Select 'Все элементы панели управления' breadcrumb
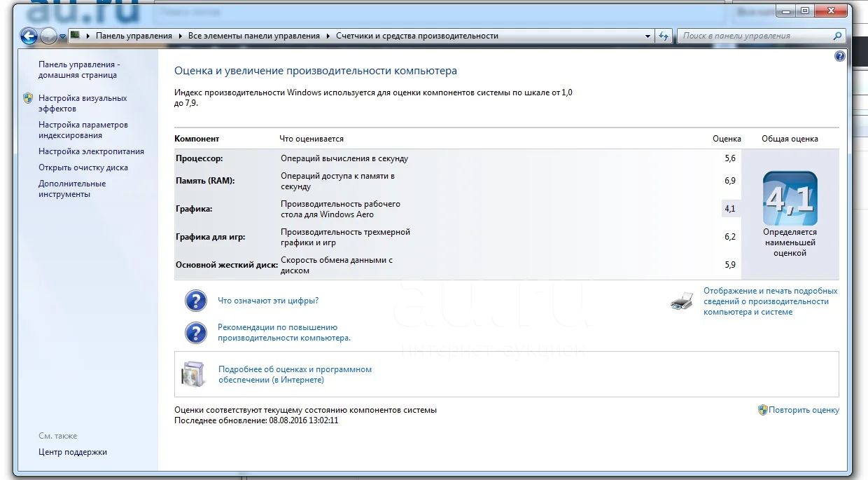 [254, 36]
